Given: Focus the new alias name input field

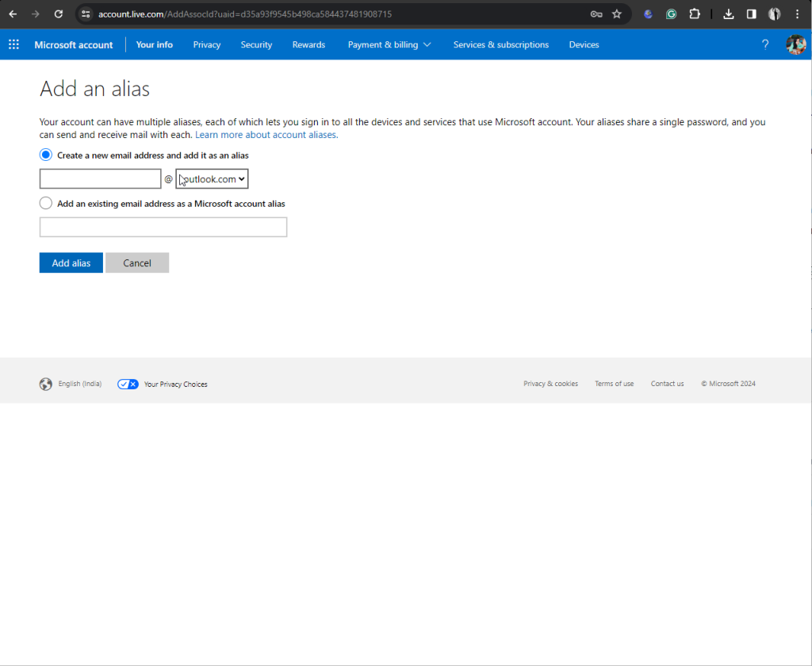Looking at the screenshot, I should pyautogui.click(x=101, y=178).
